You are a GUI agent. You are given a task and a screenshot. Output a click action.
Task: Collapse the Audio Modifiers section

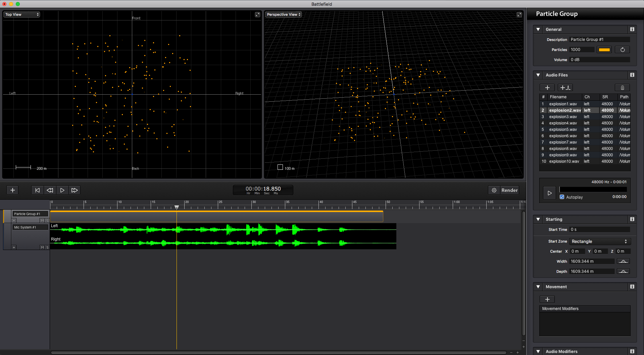click(x=538, y=352)
